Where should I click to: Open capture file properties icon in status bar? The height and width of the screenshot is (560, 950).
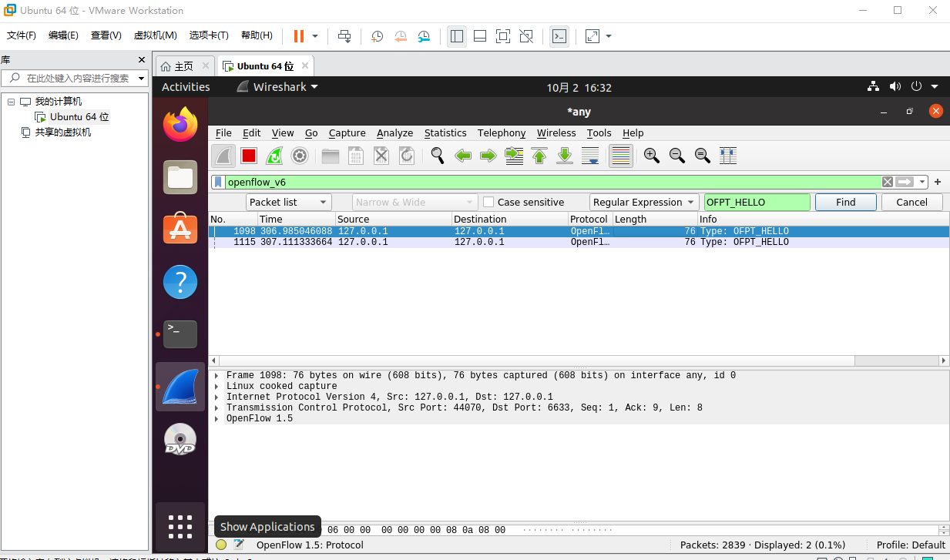click(x=239, y=545)
